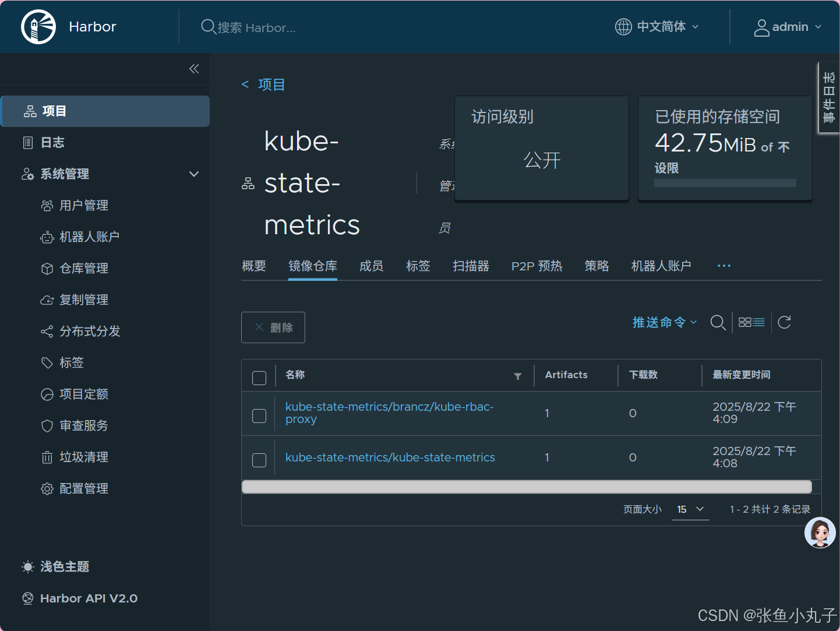Sort by the Artifacts column header

click(566, 375)
